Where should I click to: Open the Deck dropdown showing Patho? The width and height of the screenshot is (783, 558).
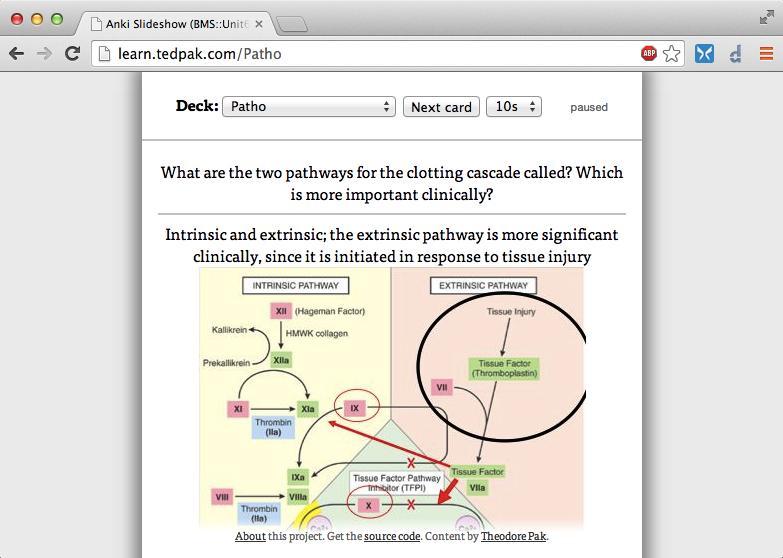309,107
